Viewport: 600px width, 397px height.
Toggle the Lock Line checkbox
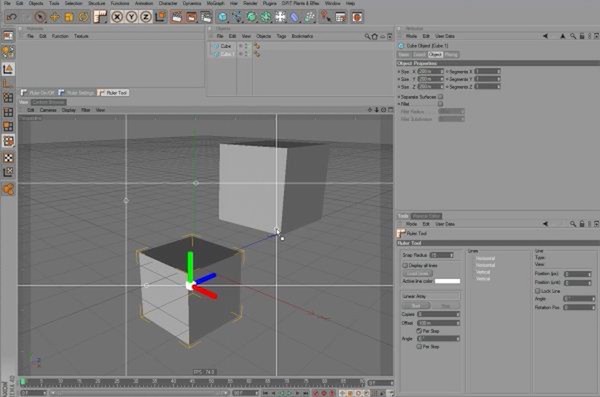point(538,291)
